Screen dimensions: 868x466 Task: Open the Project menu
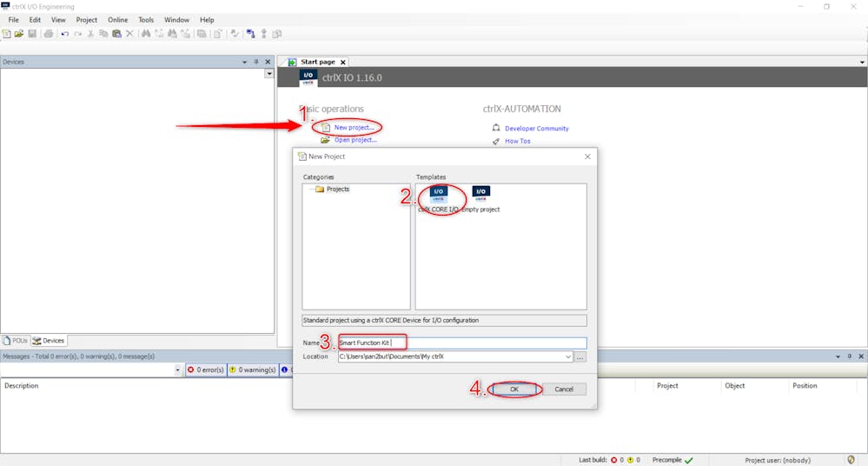[x=86, y=19]
